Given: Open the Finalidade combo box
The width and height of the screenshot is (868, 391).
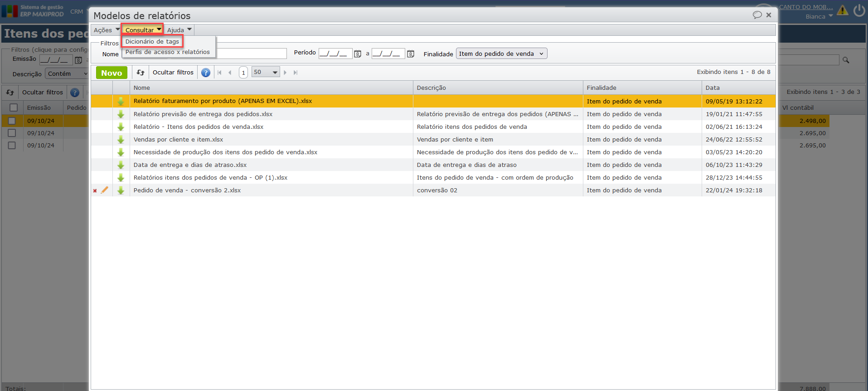Looking at the screenshot, I should pos(502,54).
